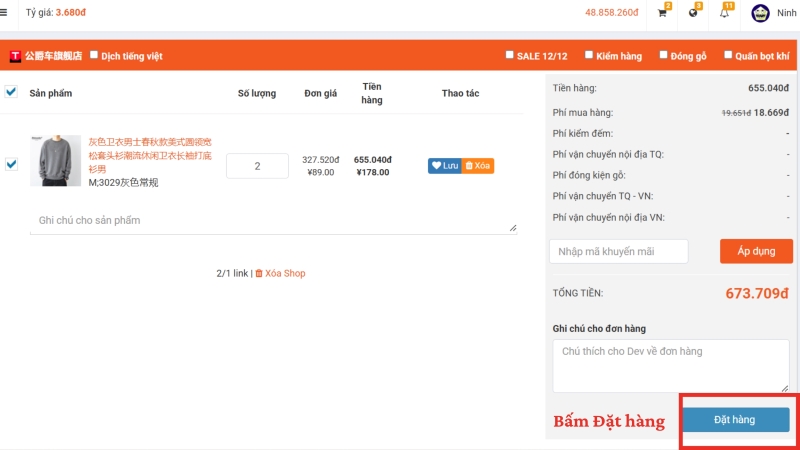The width and height of the screenshot is (800, 450).
Task: Click the globe icon in header
Action: (693, 13)
